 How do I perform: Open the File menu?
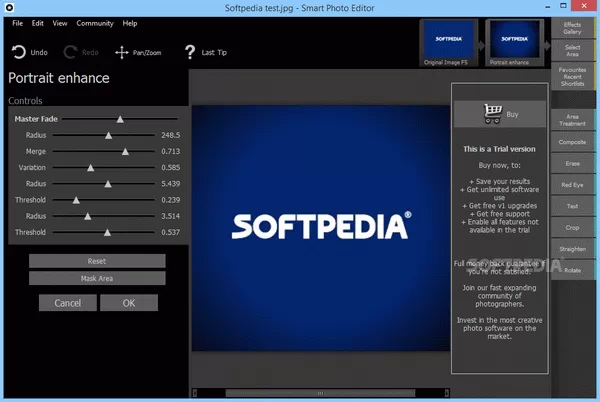coord(17,23)
